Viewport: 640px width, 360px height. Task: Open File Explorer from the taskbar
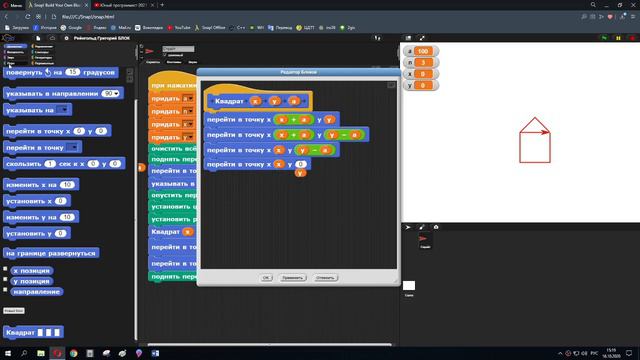[41, 353]
